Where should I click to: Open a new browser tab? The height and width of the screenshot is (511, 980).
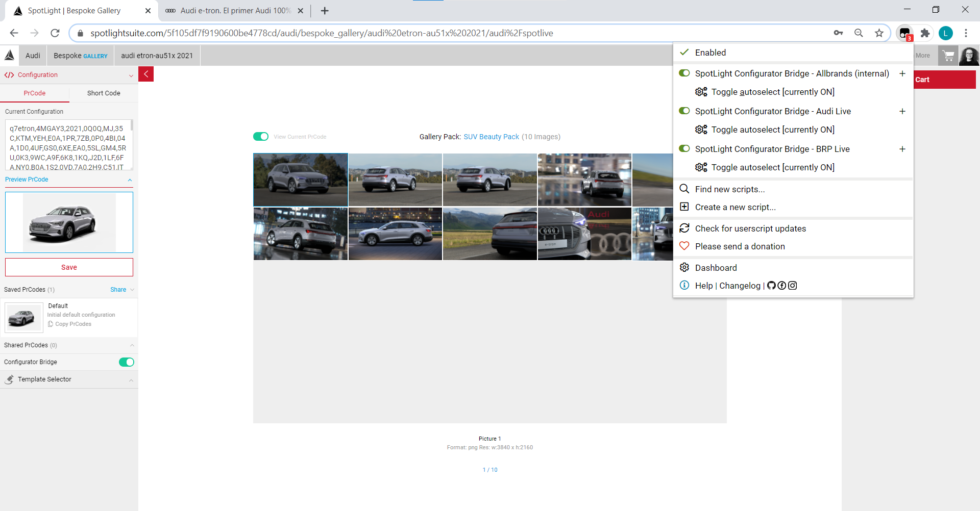(x=325, y=11)
